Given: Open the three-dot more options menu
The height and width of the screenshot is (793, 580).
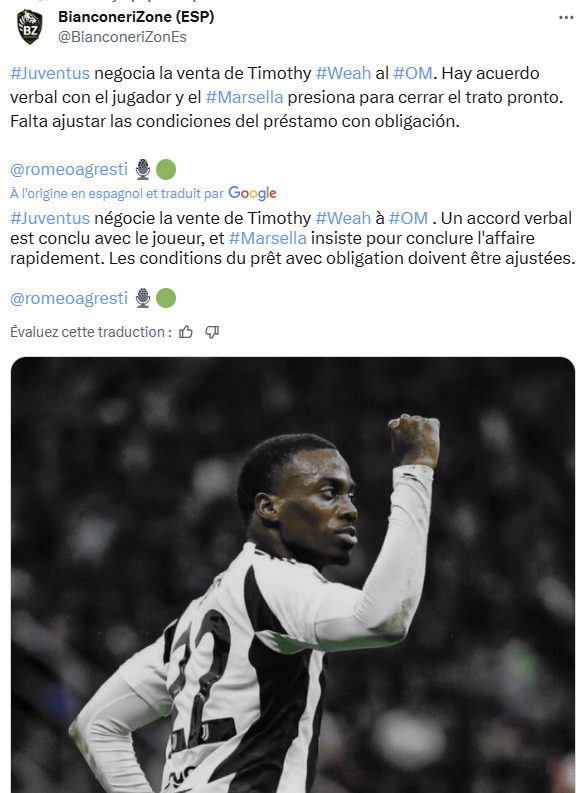Looking at the screenshot, I should 566,18.
